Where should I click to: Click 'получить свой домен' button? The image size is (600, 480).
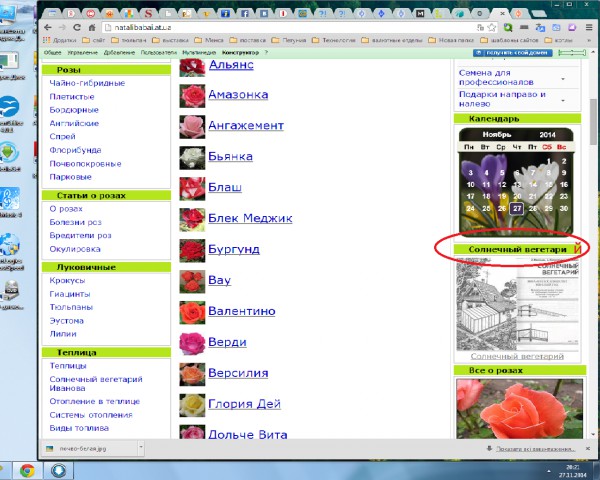[512, 52]
